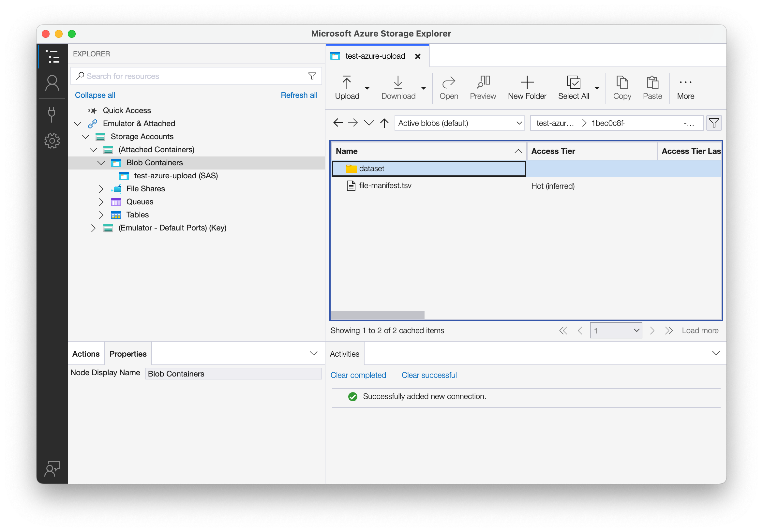Image resolution: width=763 pixels, height=532 pixels.
Task: Expand the File Shares tree node
Action: [101, 189]
